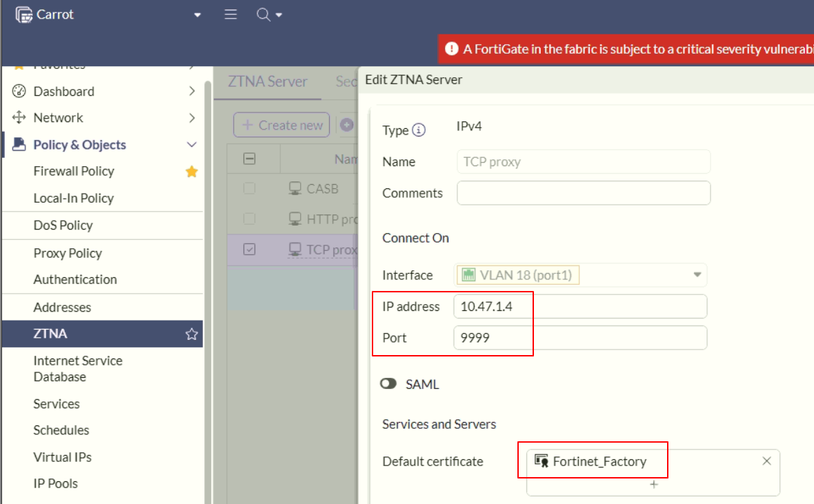Open the Authentication page
Image resolution: width=814 pixels, height=504 pixels.
pyautogui.click(x=75, y=279)
